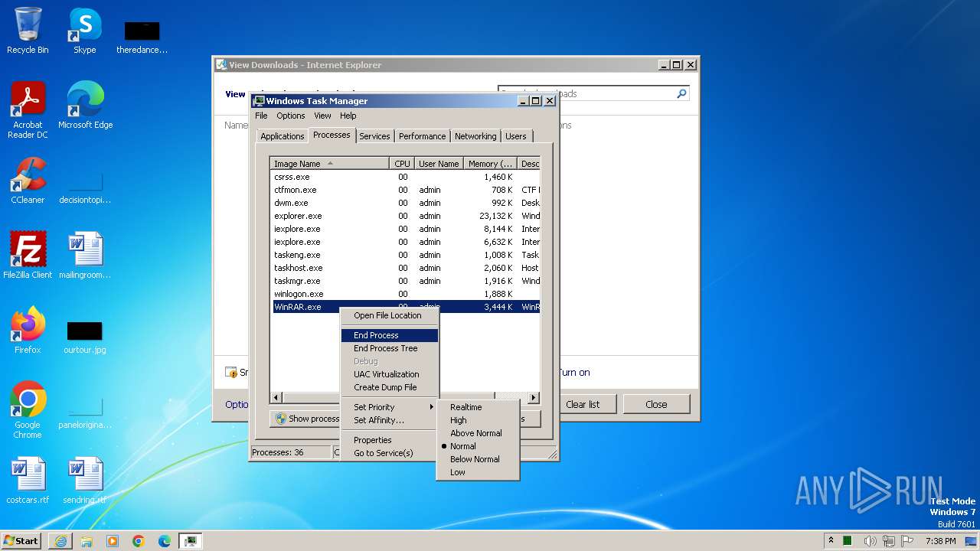The height and width of the screenshot is (551, 980).
Task: Open CCleaner desktop shortcut
Action: (28, 181)
